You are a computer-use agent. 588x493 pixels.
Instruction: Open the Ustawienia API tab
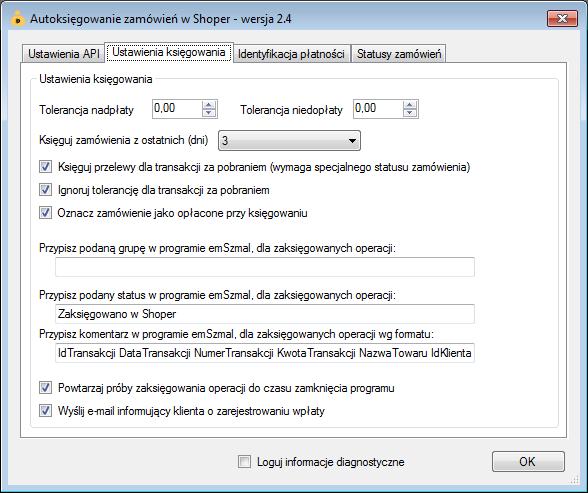pos(64,54)
